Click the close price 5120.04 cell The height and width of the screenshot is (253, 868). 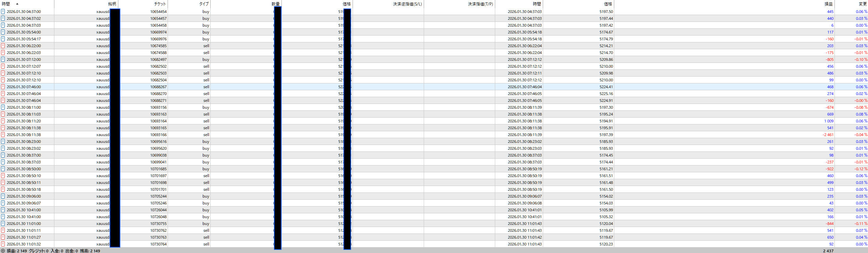pyautogui.click(x=606, y=224)
